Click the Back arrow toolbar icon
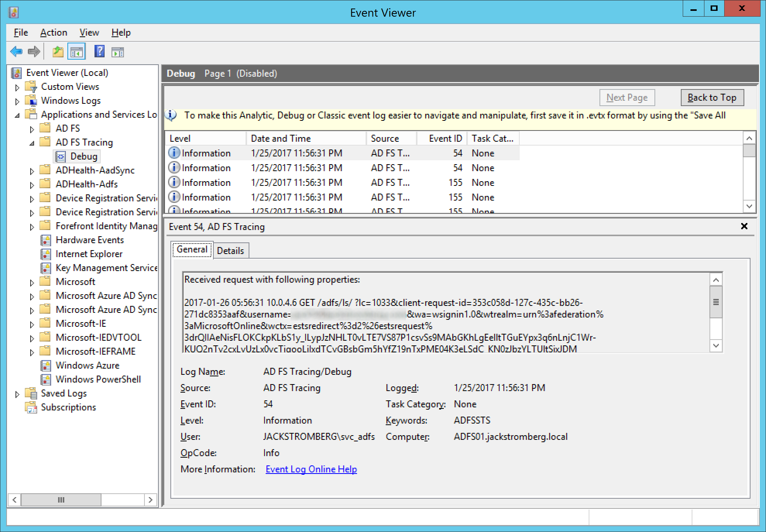 [x=16, y=51]
